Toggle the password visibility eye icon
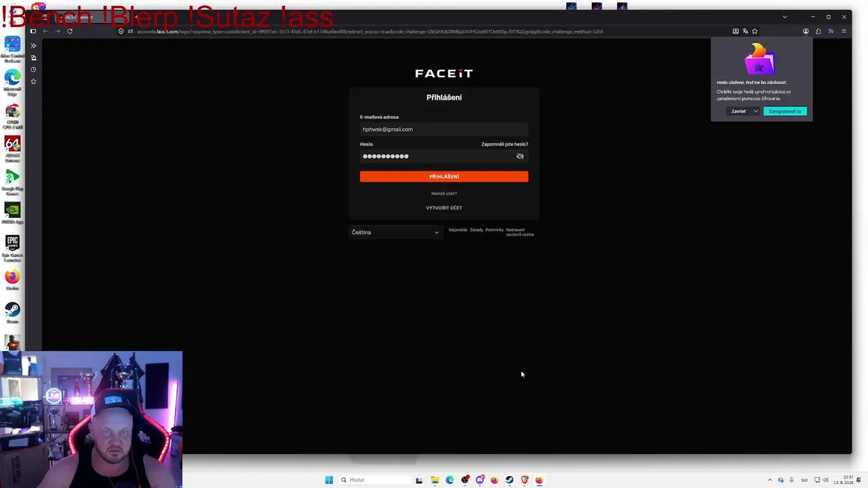This screenshot has height=488, width=868. pyautogui.click(x=520, y=157)
